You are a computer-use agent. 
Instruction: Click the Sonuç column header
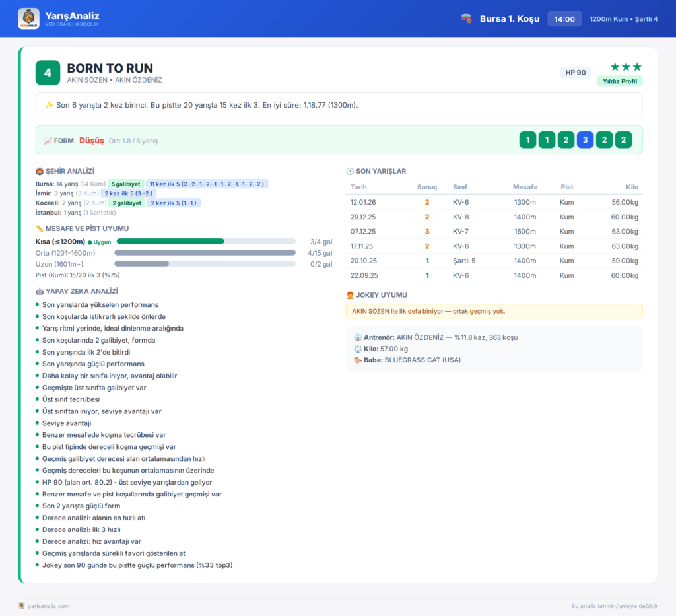click(427, 187)
